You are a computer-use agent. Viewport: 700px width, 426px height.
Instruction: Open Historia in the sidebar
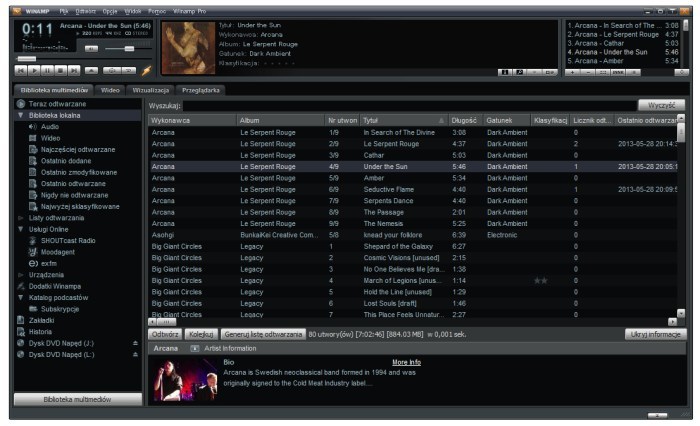point(40,332)
